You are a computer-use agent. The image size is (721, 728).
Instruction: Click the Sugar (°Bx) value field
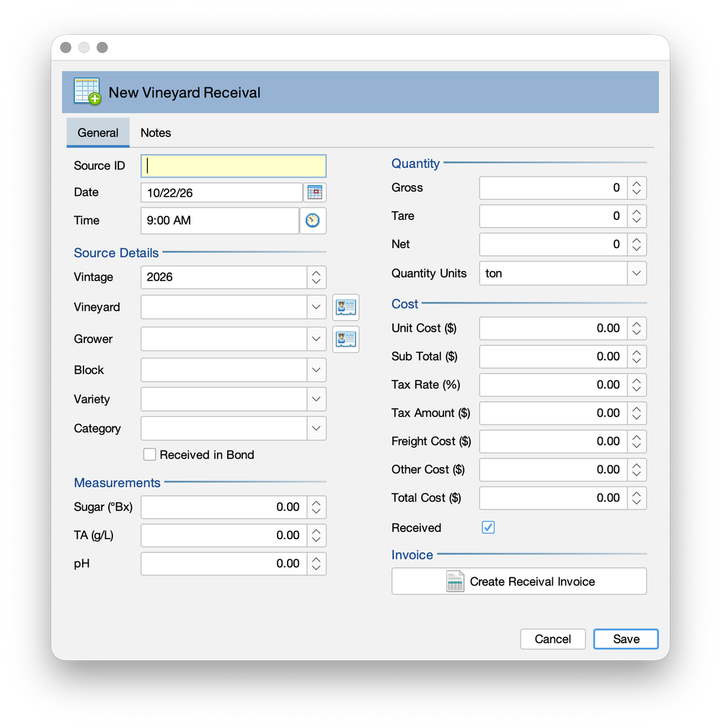pos(224,507)
